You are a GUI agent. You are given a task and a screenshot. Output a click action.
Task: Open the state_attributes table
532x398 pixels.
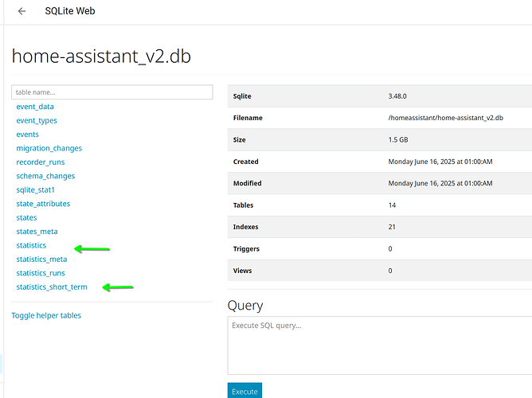43,204
